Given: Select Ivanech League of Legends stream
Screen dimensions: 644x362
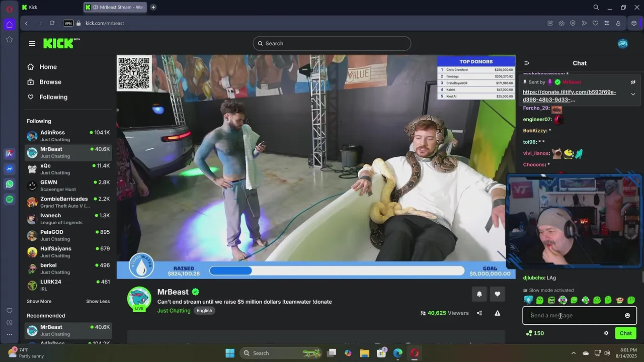Looking at the screenshot, I should click(68, 219).
